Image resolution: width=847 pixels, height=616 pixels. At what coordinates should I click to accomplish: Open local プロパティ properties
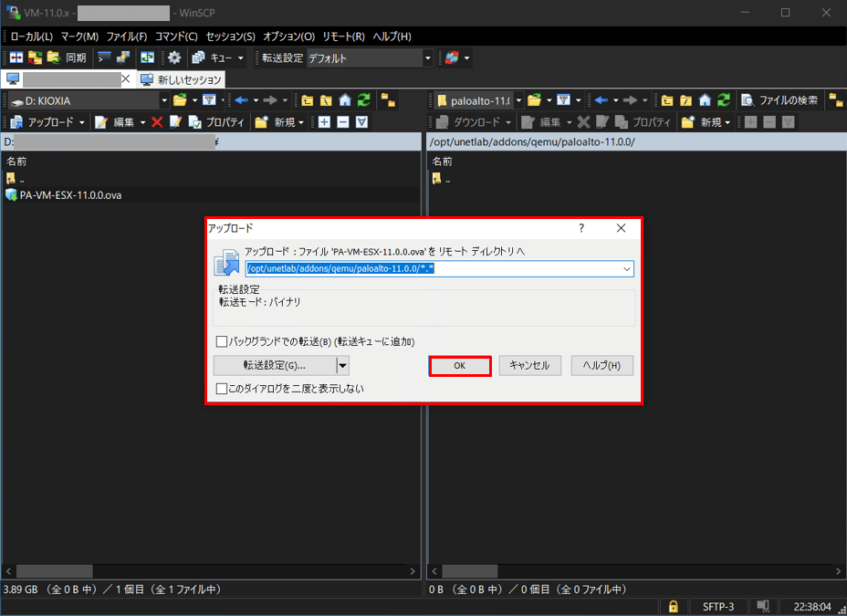pyautogui.click(x=216, y=122)
